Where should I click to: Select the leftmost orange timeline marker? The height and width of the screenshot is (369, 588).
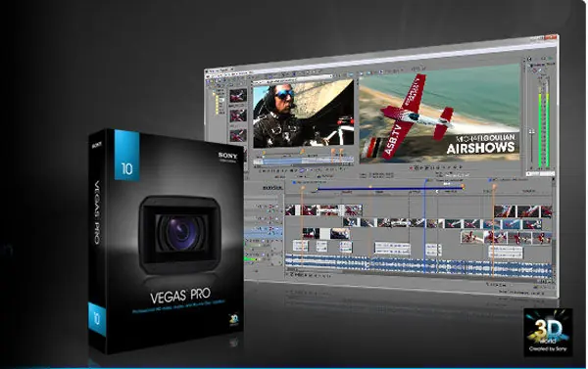pos(302,188)
